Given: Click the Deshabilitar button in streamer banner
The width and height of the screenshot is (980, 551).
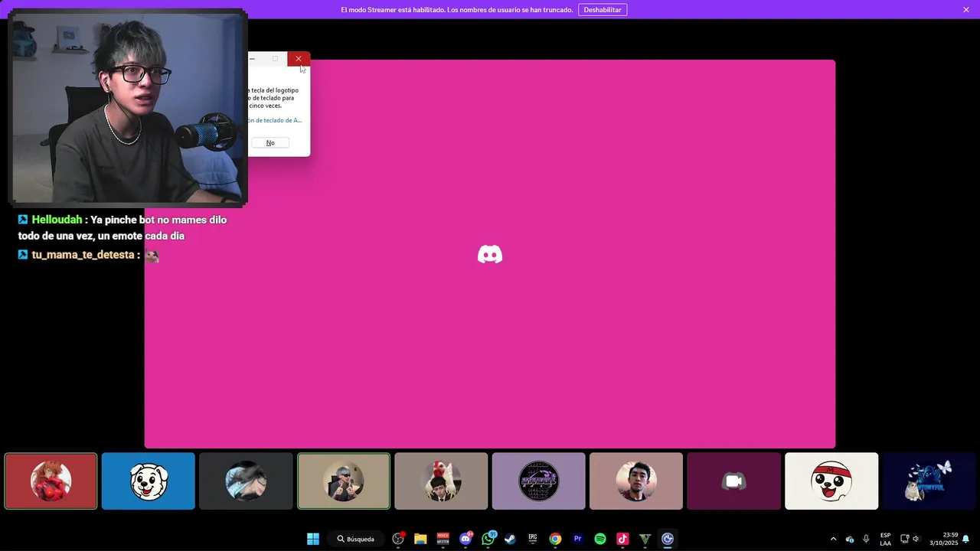Looking at the screenshot, I should point(603,10).
